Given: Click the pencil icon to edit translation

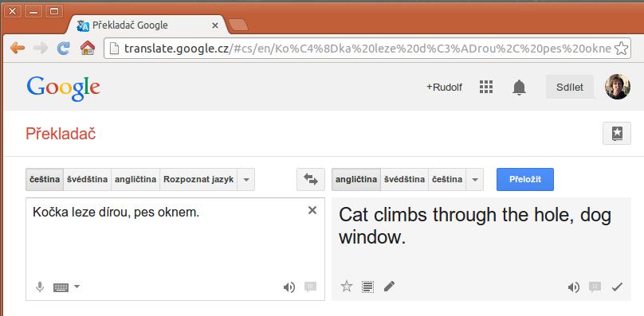Looking at the screenshot, I should pos(389,287).
